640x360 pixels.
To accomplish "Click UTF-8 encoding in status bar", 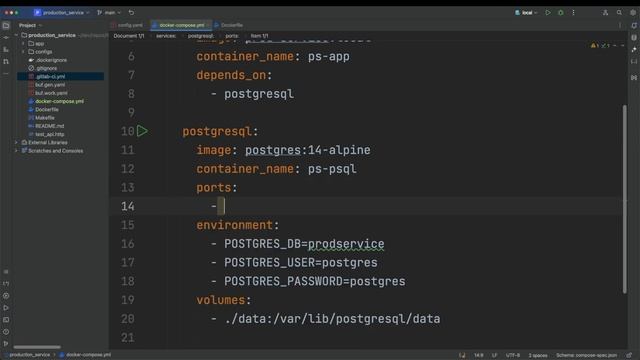I will click(513, 355).
